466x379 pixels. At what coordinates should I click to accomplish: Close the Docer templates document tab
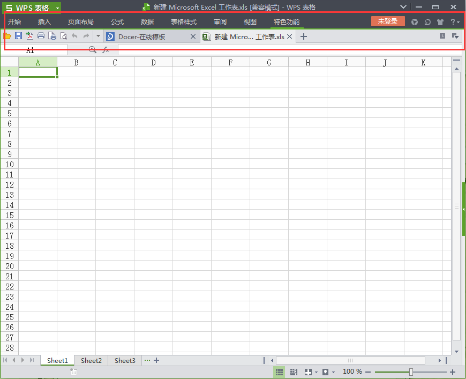(x=193, y=37)
